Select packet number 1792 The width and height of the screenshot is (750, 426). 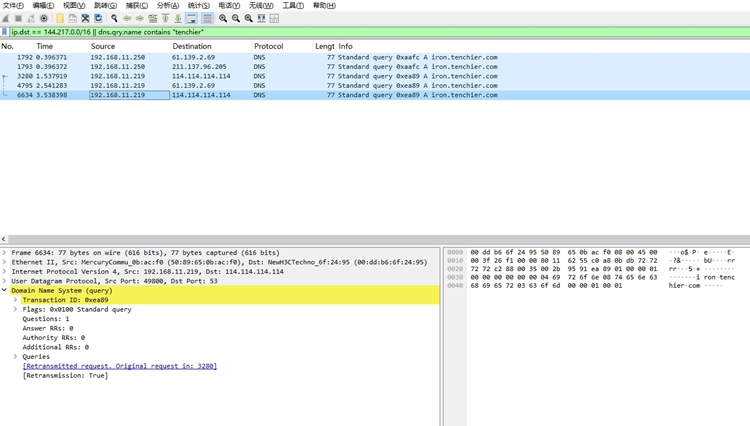(x=375, y=57)
